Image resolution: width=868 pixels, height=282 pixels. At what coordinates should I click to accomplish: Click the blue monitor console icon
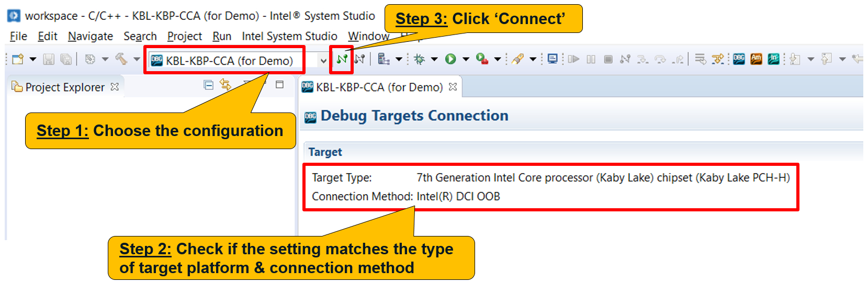point(553,59)
